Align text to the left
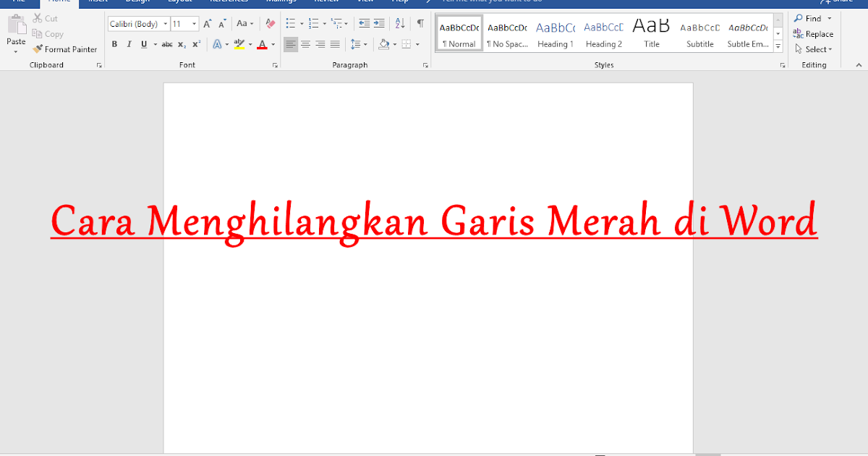 point(291,44)
